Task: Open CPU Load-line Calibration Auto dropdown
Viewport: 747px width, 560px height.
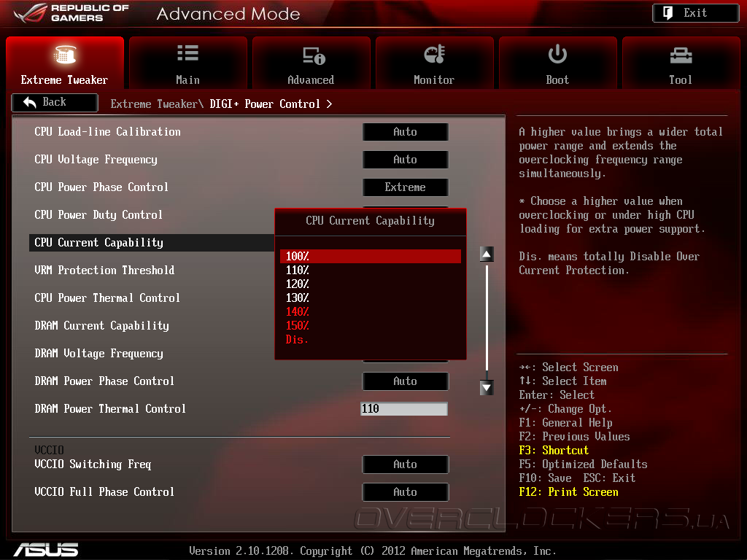Action: click(405, 132)
